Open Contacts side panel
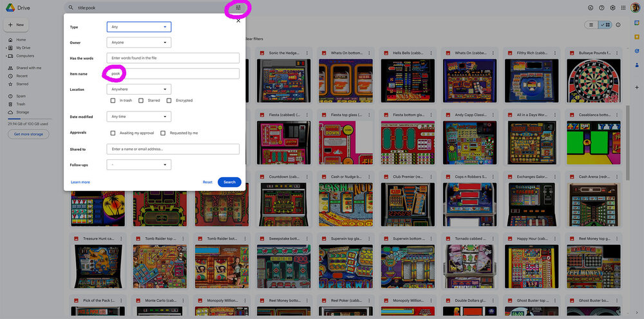 [x=637, y=64]
